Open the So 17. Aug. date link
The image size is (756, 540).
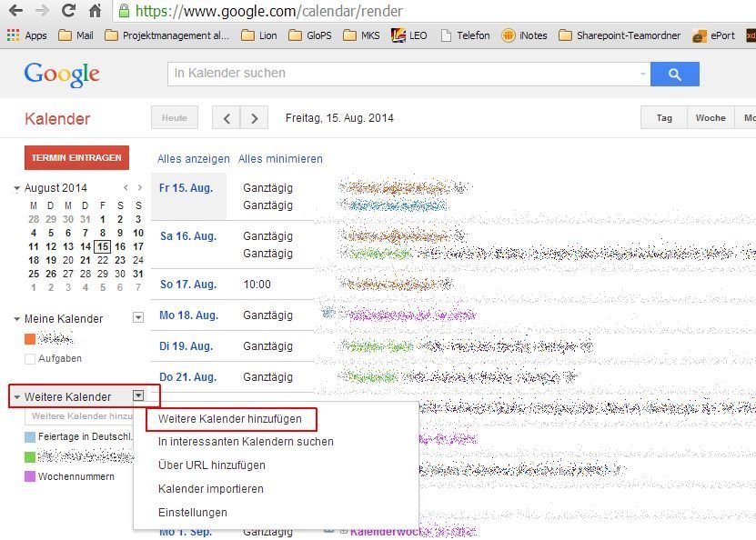(x=188, y=285)
